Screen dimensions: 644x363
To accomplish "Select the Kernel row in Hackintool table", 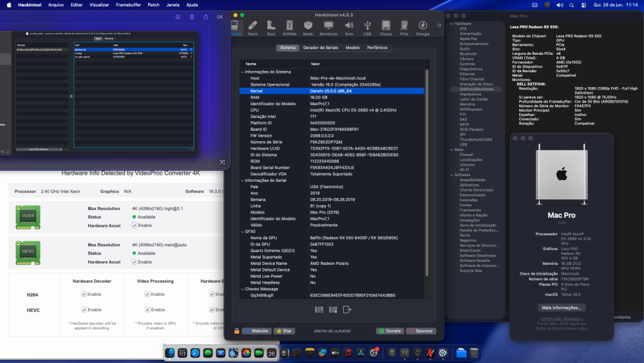I will point(332,91).
